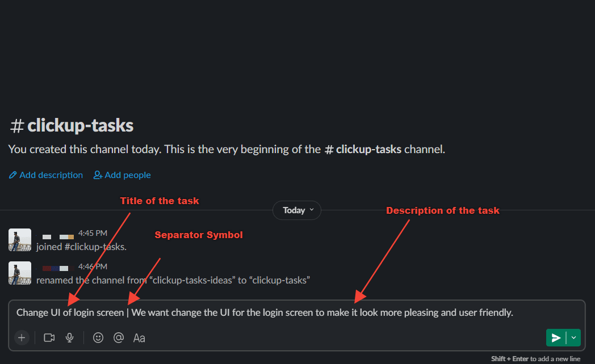Record an audio clip with microphone
Screen dimensions: 595x364
[x=69, y=337]
